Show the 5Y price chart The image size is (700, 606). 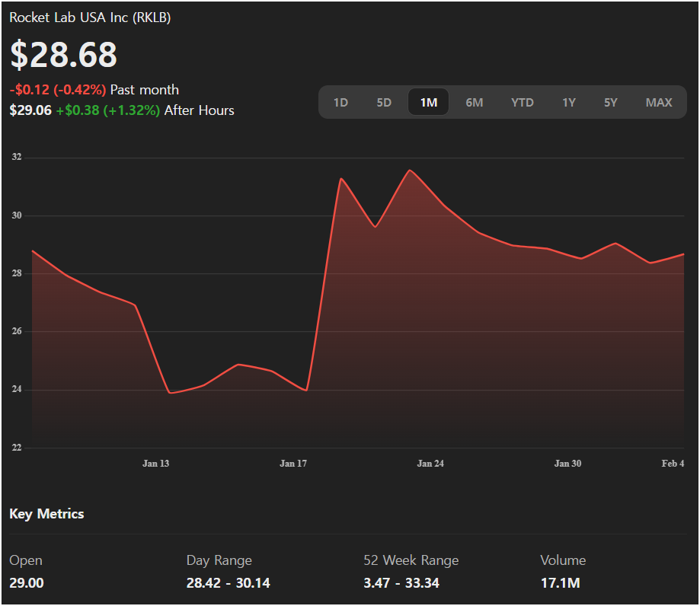coord(610,103)
